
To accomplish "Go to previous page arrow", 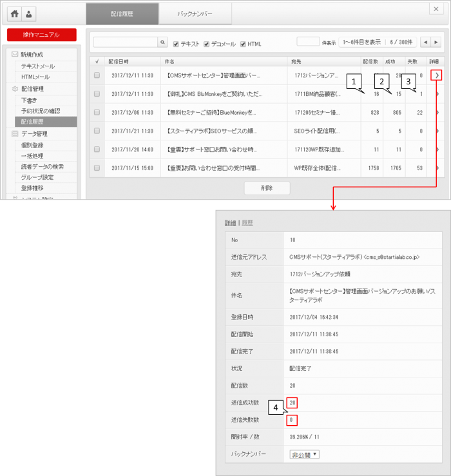I will [425, 43].
